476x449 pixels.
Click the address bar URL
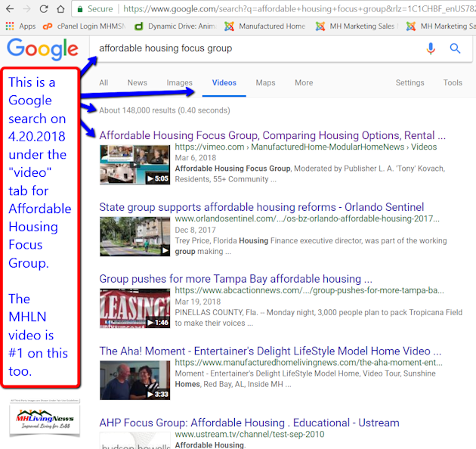tap(299, 9)
